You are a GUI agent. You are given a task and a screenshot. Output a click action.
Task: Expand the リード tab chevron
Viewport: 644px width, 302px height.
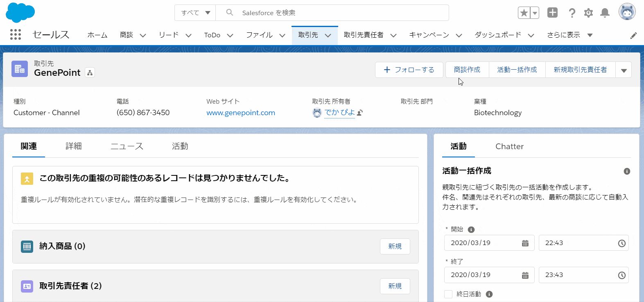coord(188,35)
